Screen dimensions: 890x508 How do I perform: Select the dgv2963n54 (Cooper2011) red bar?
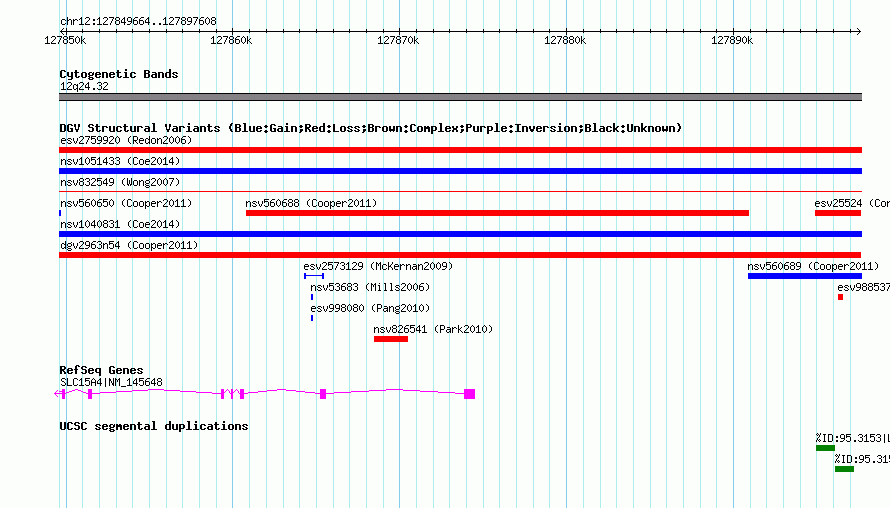(460, 255)
